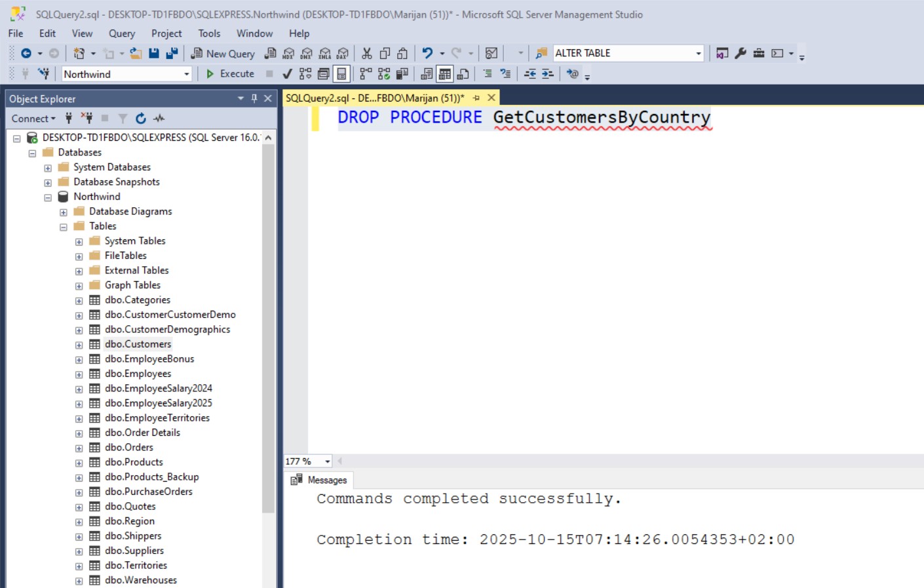
Task: Expand the dbo.Customers table node
Action: tap(79, 345)
